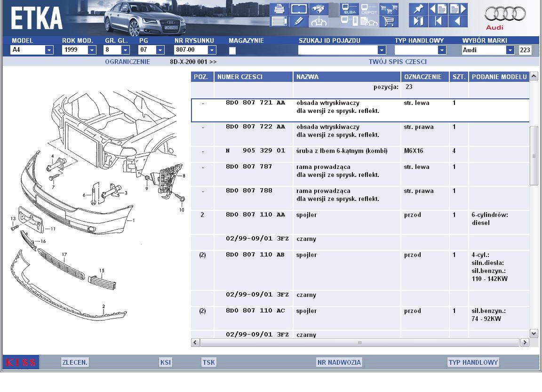The image size is (542, 392).
Task: Click TWÓJ SPIS CZESCI link
Action: pyautogui.click(x=398, y=62)
